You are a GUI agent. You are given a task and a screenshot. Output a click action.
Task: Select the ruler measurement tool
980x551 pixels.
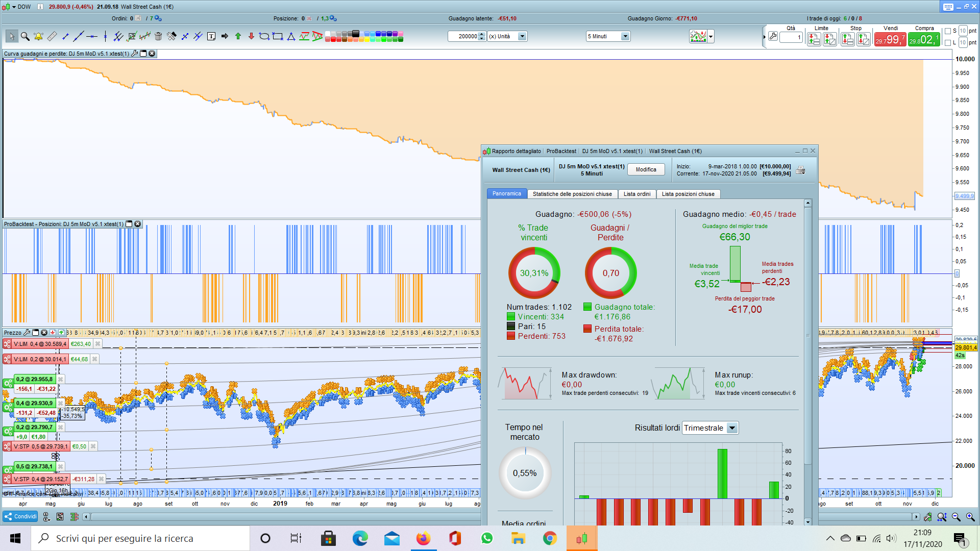point(52,36)
